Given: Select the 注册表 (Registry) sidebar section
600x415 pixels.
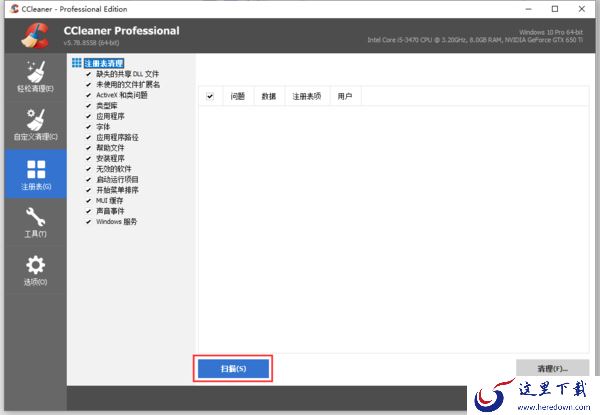Looking at the screenshot, I should pyautogui.click(x=35, y=174).
